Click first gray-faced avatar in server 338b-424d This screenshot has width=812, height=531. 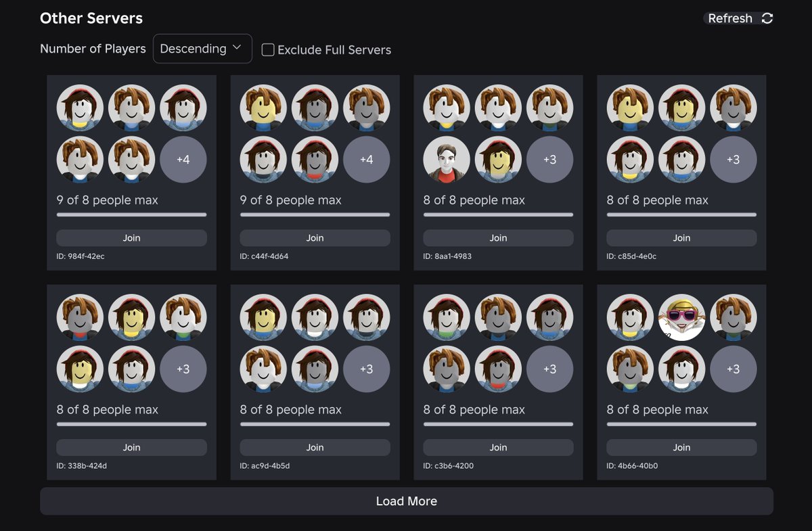pyautogui.click(x=80, y=317)
